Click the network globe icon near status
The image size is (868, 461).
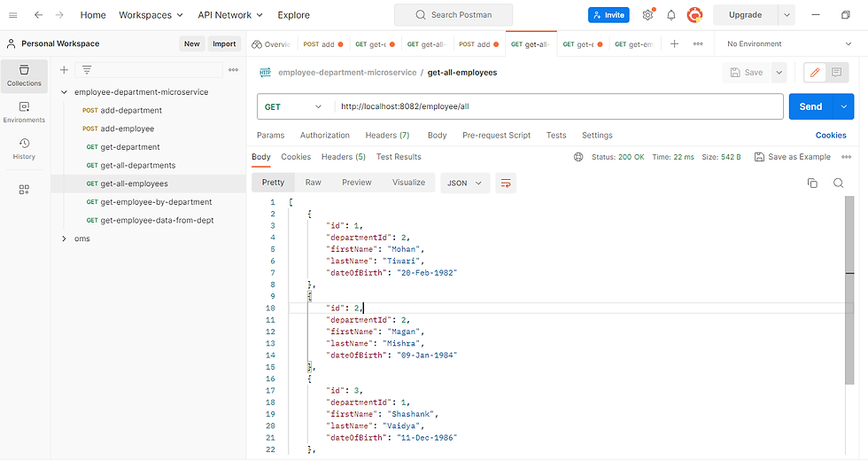(578, 157)
